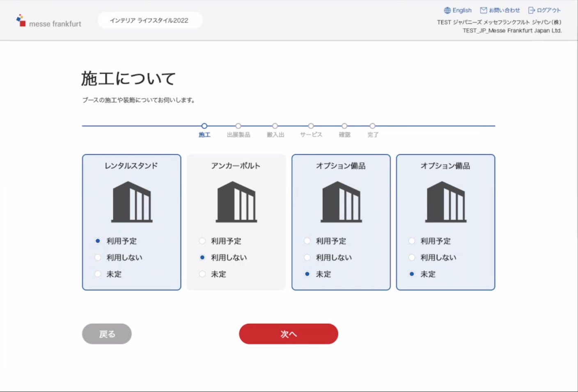Viewport: 578px width, 392px height.
Task: Open the 確認 step in progress bar
Action: (344, 131)
